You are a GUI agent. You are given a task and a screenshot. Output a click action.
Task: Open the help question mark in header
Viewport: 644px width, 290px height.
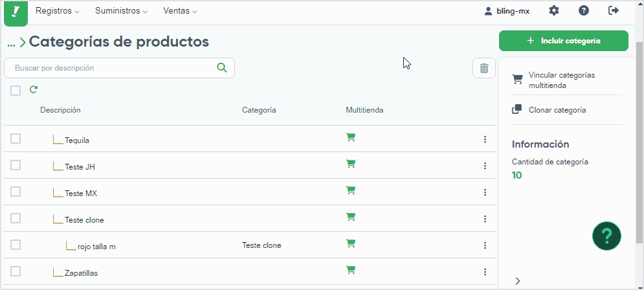584,10
